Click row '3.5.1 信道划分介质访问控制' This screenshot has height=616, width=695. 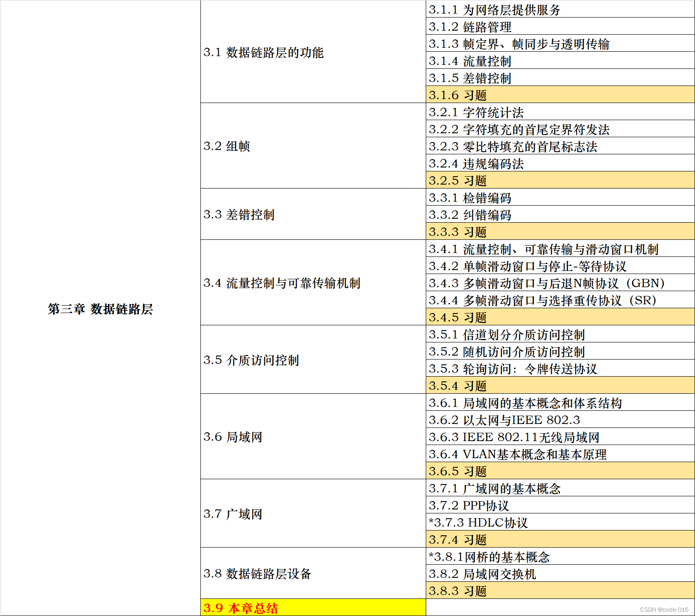pyautogui.click(x=560, y=334)
